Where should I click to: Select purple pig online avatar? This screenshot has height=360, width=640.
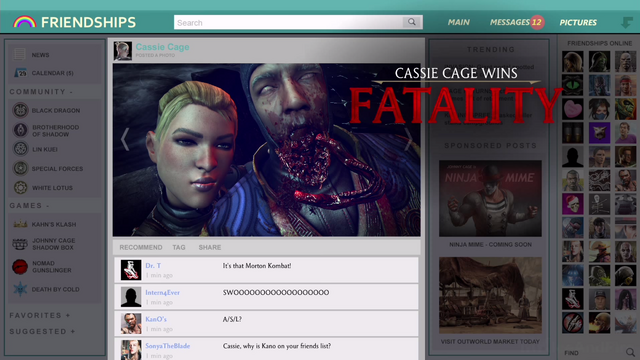[599, 133]
